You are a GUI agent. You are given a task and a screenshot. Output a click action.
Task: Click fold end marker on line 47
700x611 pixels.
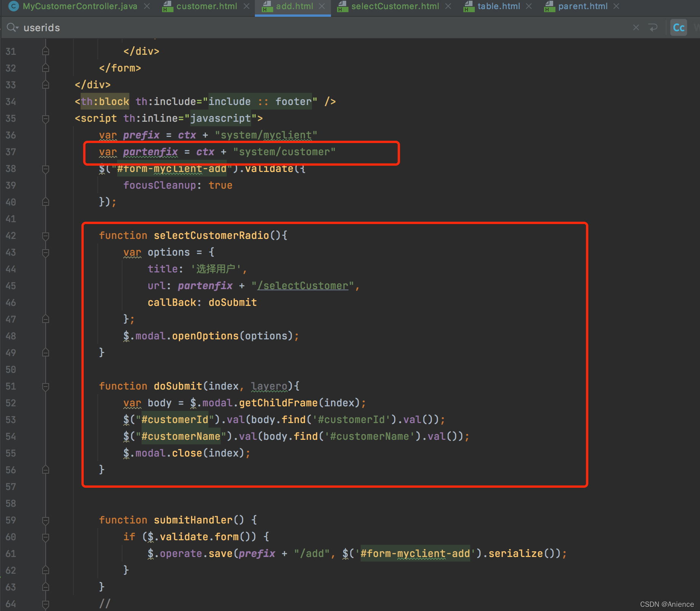coord(46,319)
